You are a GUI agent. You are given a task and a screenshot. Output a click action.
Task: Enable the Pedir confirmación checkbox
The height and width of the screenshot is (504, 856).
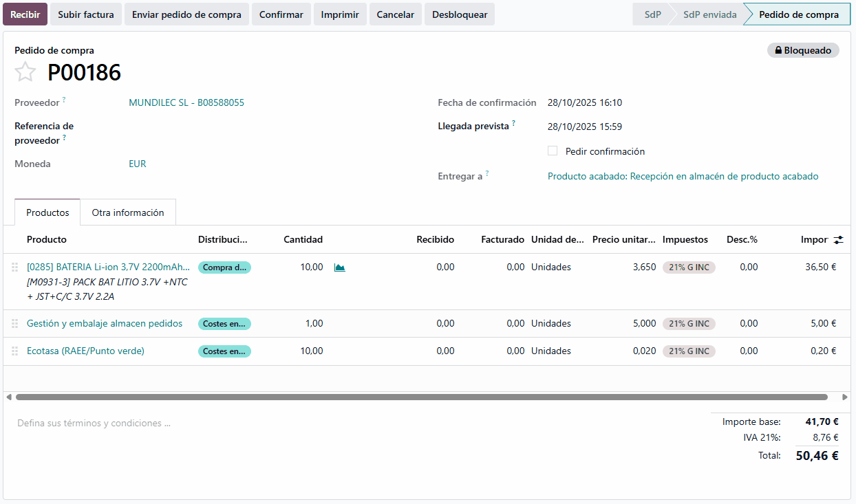[553, 151]
